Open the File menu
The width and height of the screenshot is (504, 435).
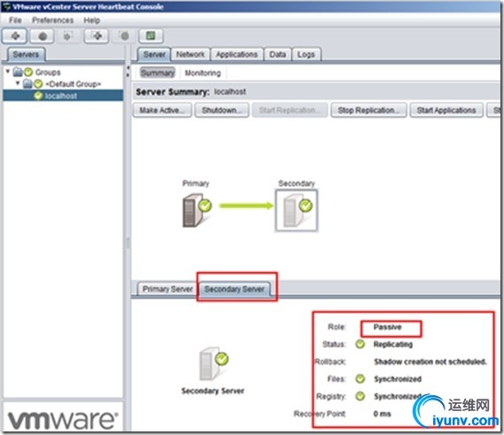15,20
